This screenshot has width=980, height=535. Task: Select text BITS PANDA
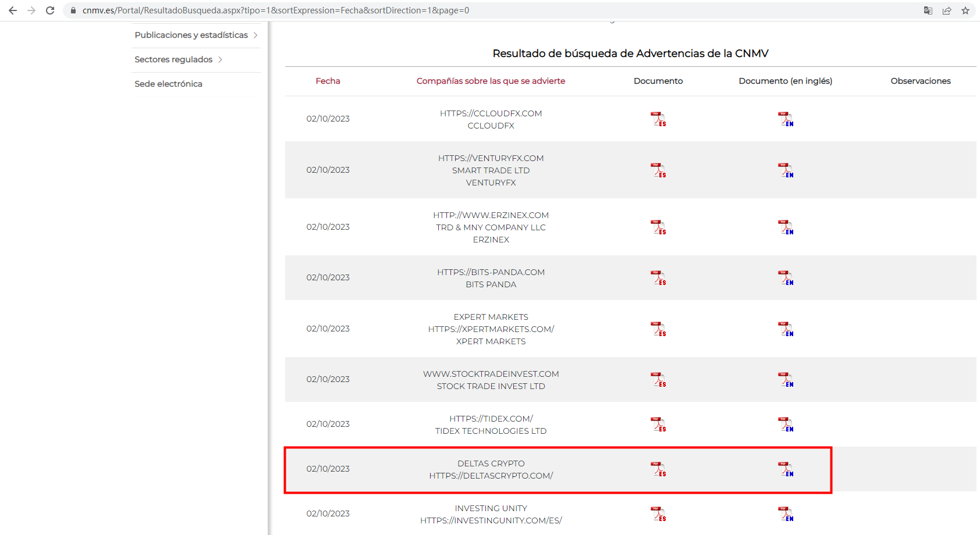[491, 284]
